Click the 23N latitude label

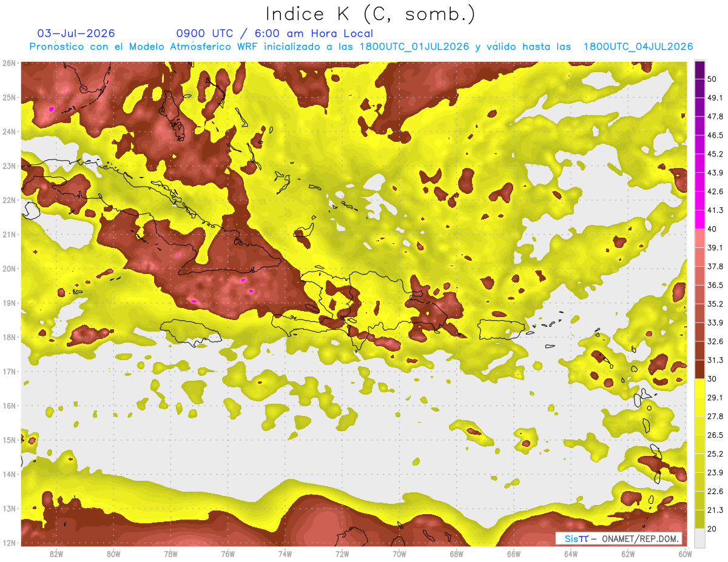[x=8, y=166]
